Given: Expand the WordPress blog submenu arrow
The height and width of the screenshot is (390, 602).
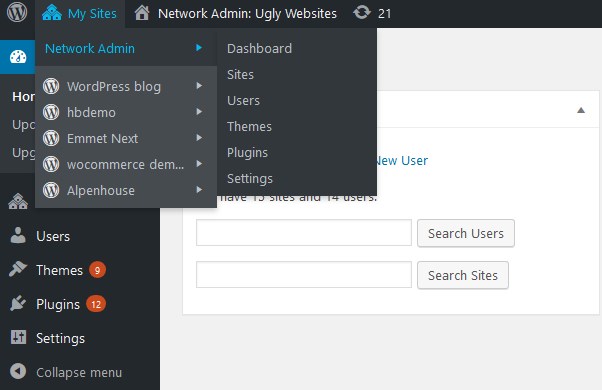Looking at the screenshot, I should click(x=199, y=86).
